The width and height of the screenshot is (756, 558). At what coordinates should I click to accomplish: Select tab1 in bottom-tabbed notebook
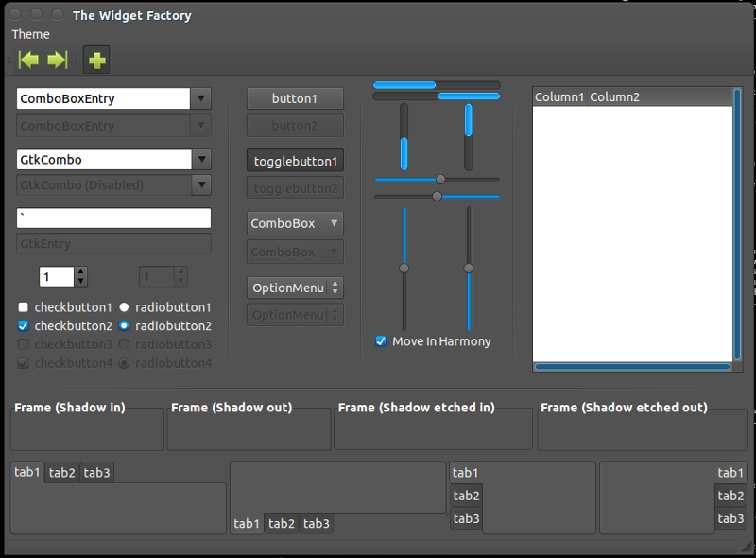[247, 523]
